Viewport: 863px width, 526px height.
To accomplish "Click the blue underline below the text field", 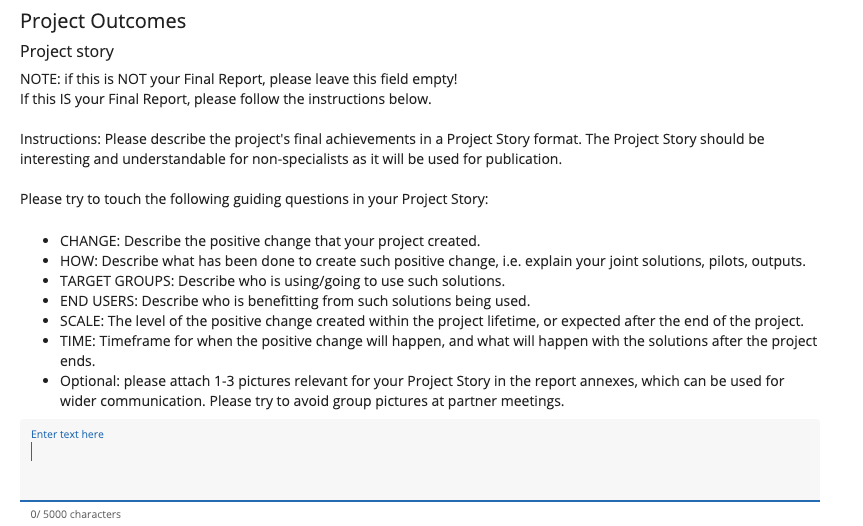I will (x=420, y=500).
